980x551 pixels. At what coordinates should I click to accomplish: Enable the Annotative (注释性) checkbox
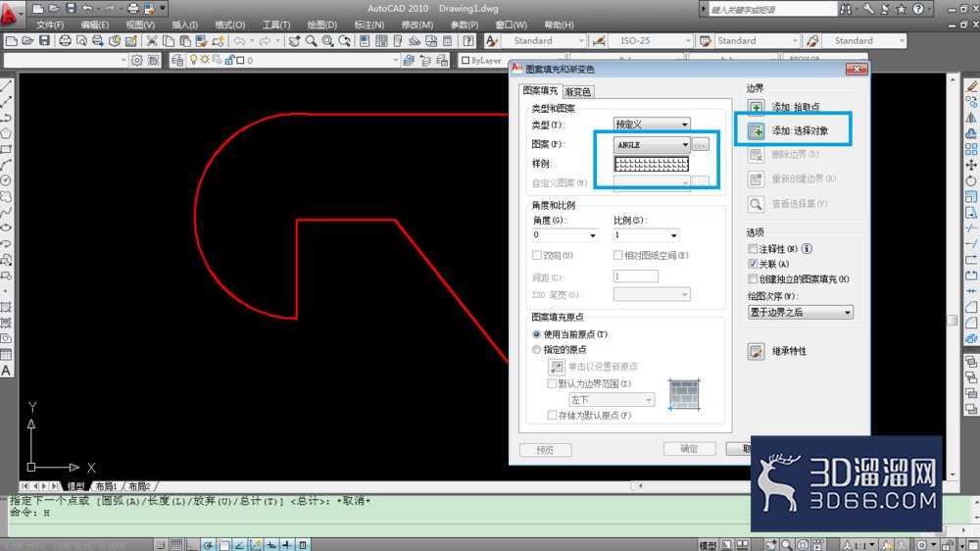tap(753, 249)
